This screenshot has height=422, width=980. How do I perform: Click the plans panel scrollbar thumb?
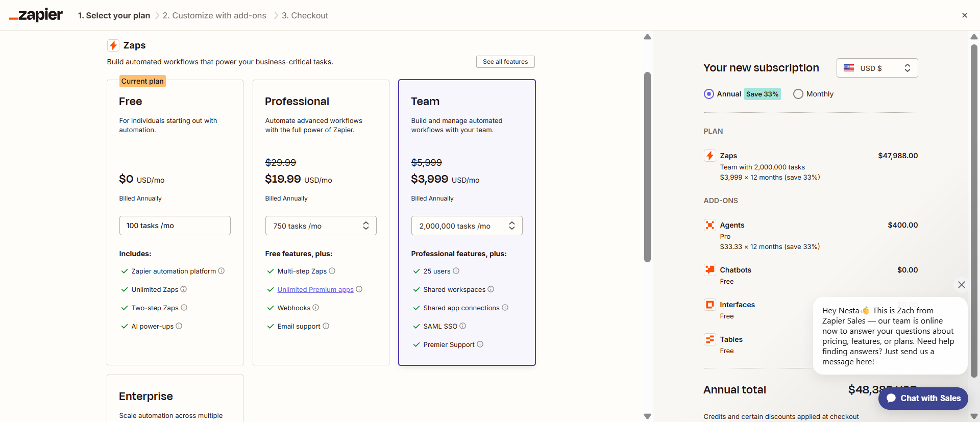[647, 167]
